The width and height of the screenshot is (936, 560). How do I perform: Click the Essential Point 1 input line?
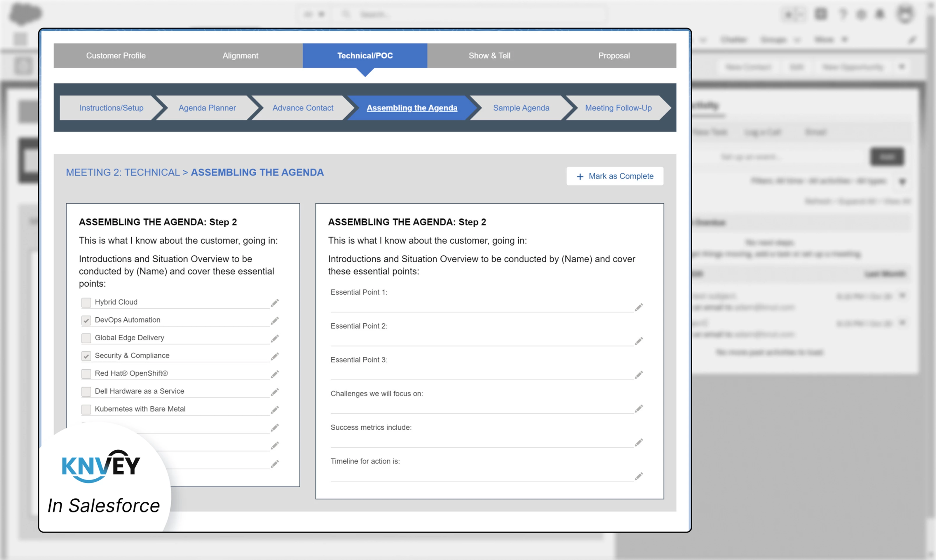point(482,307)
